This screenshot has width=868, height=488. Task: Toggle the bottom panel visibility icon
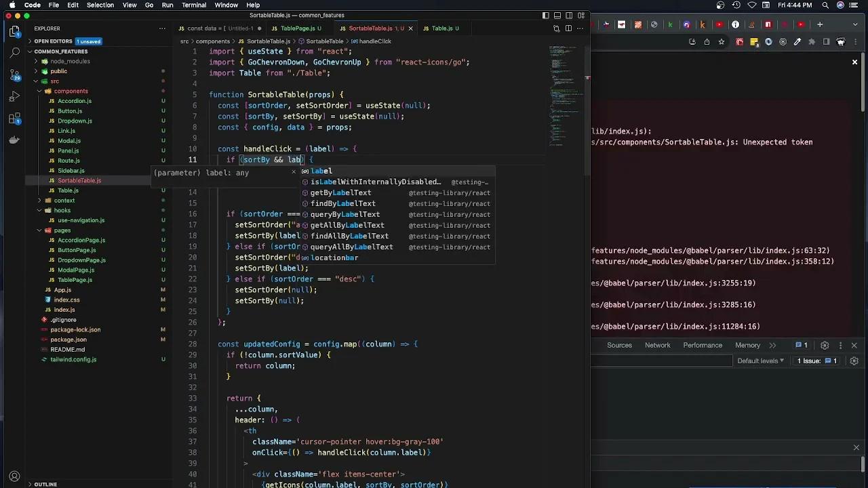click(557, 15)
